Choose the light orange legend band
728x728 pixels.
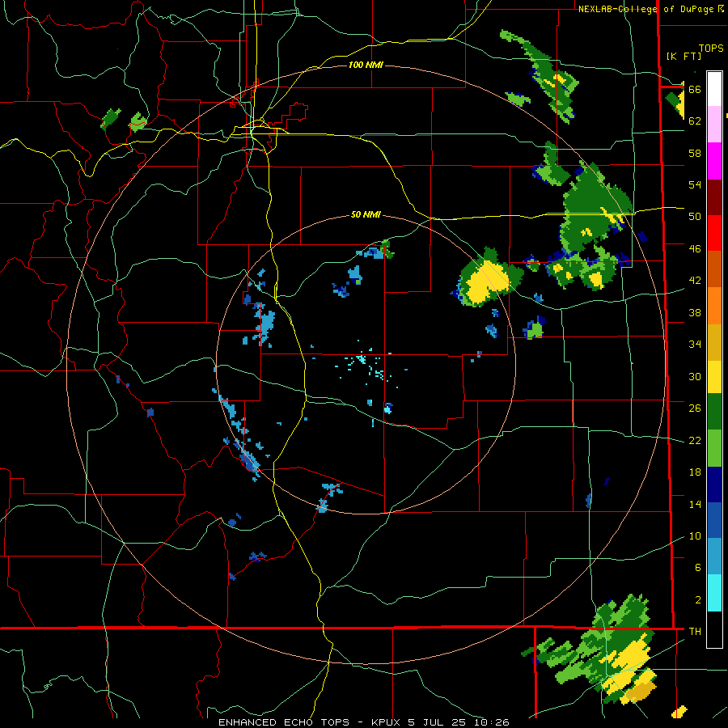point(714,306)
